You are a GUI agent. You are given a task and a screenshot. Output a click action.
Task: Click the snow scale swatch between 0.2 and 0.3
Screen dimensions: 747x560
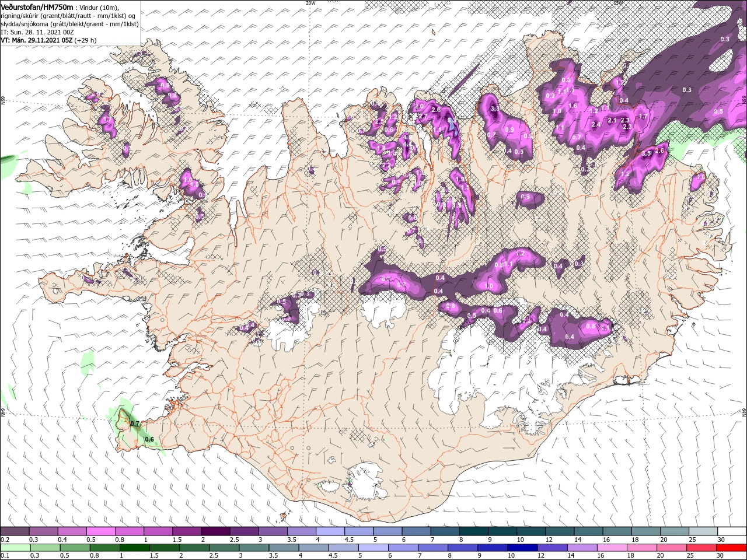(x=15, y=531)
